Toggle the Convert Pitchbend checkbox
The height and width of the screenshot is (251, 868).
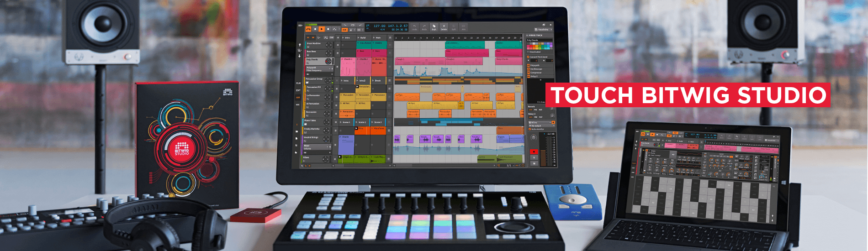(x=528, y=57)
